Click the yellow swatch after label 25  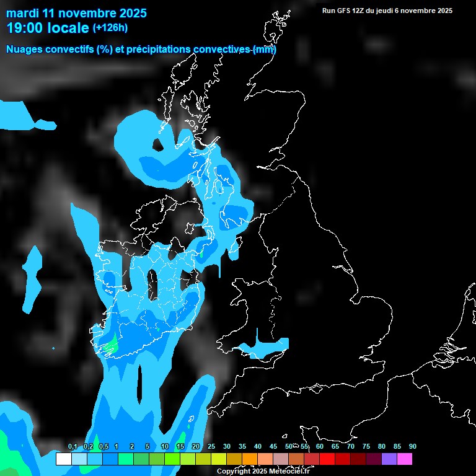tap(219, 459)
